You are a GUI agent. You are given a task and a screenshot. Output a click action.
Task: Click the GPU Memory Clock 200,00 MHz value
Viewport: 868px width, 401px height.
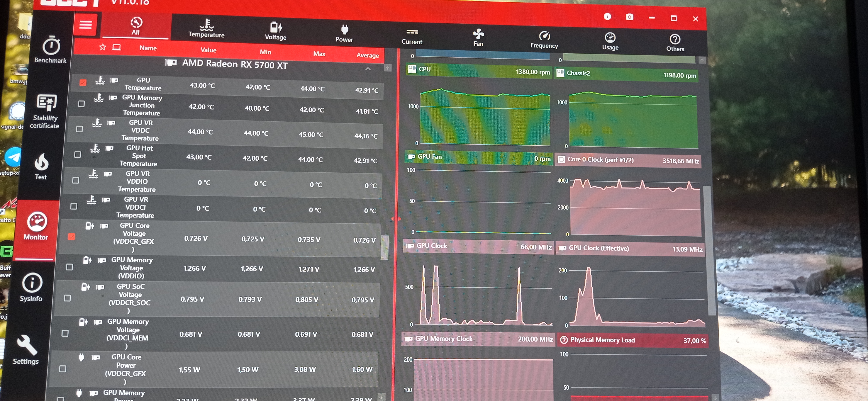pos(535,339)
